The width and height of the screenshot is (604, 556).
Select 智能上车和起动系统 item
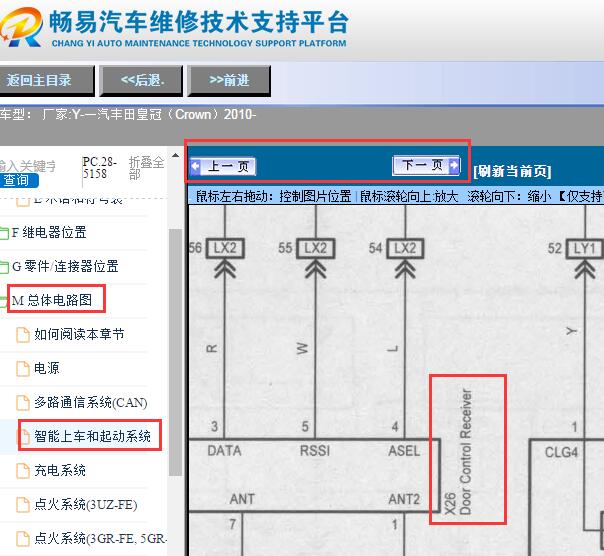92,436
